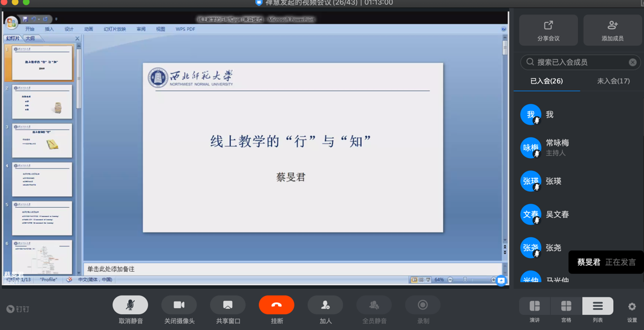The width and height of the screenshot is (644, 330).
Task: Click the name 张尧 in the list
Action: 554,248
